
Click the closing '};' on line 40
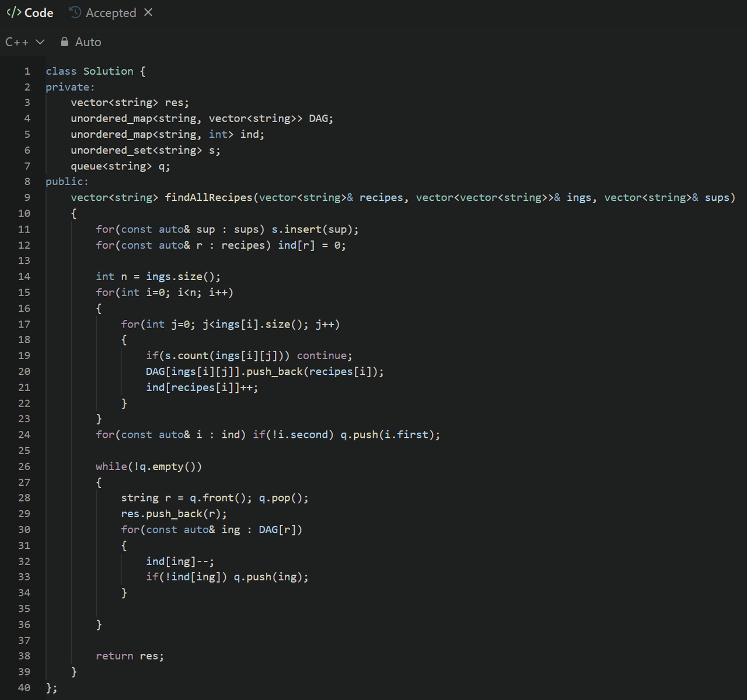click(52, 688)
